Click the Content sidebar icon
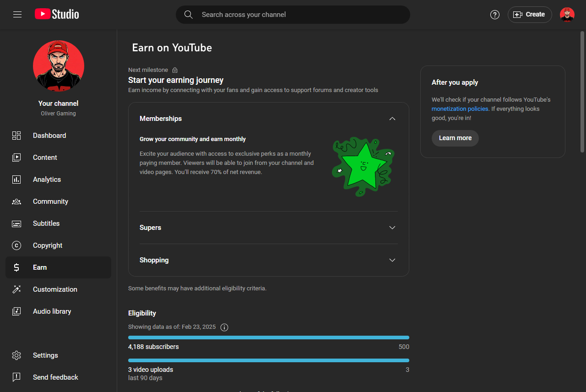Viewport: 586px width, 392px height. click(x=16, y=158)
